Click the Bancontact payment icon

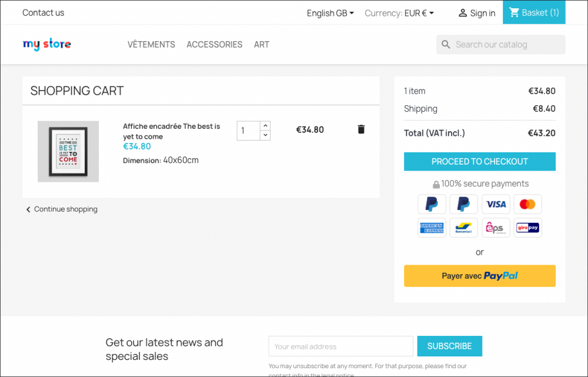click(463, 228)
